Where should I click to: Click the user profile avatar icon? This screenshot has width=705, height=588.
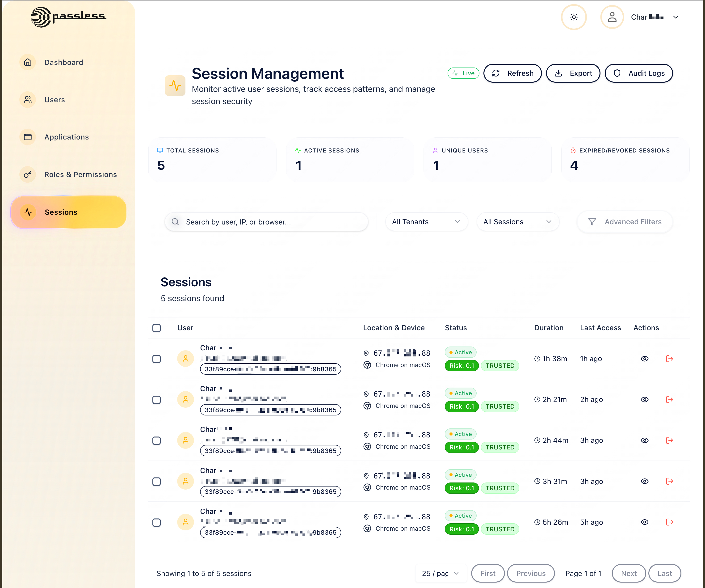(x=612, y=17)
